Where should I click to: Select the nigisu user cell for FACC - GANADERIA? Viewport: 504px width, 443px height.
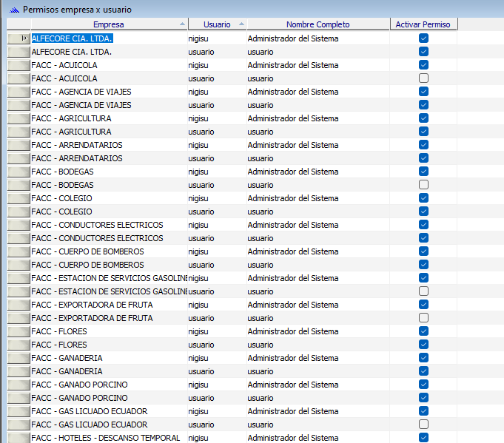click(198, 358)
